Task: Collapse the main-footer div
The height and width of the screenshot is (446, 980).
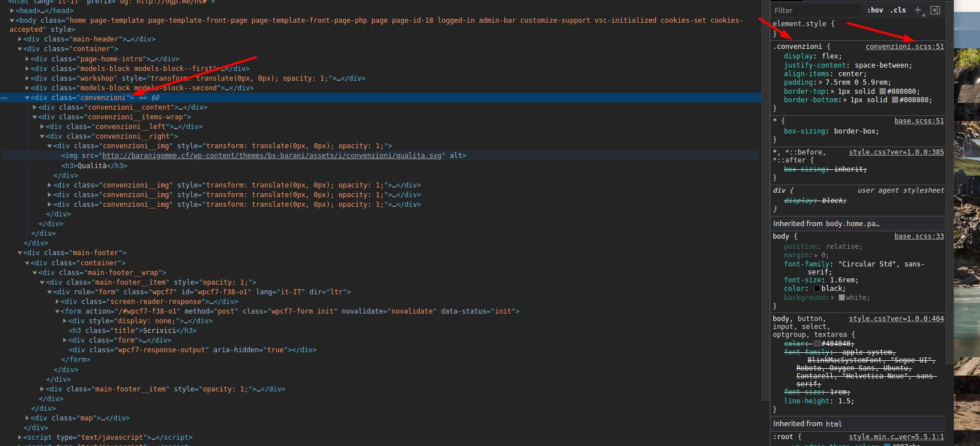Action: pyautogui.click(x=19, y=253)
